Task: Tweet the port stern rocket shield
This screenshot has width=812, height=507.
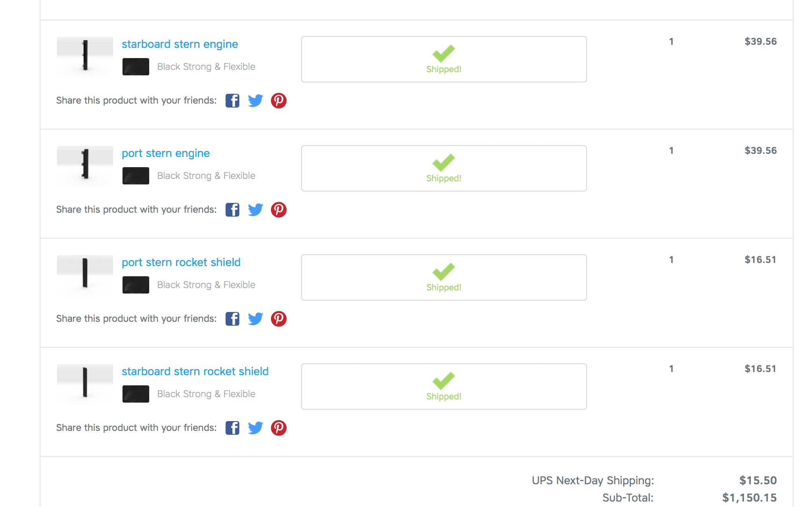Action: pyautogui.click(x=256, y=319)
